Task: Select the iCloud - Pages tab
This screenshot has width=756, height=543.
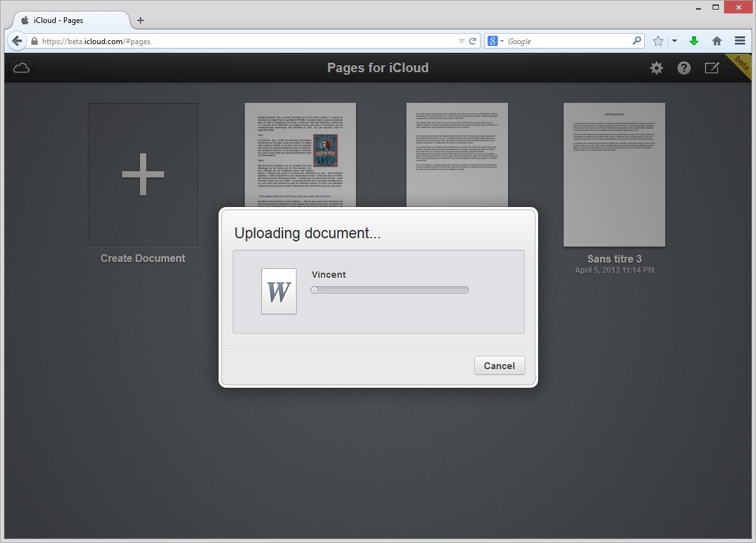Action: pos(67,20)
